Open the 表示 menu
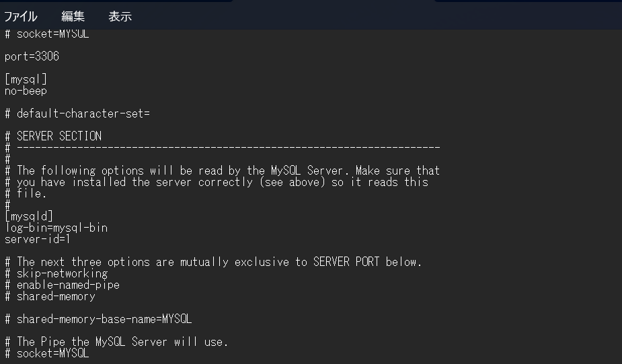This screenshot has height=364, width=622. click(120, 16)
